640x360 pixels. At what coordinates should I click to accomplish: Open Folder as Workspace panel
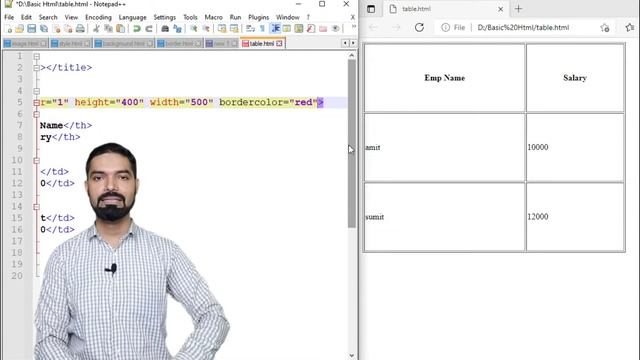[x=323, y=29]
